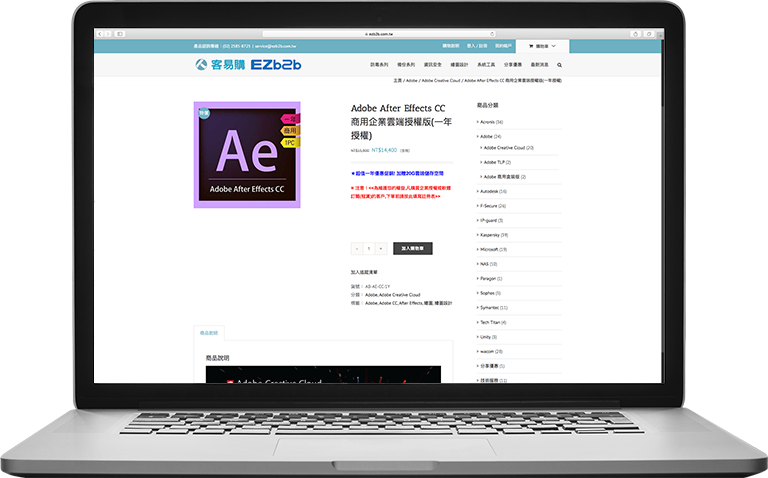768x478 pixels.
Task: Click the browser back arrow
Action: [99, 34]
